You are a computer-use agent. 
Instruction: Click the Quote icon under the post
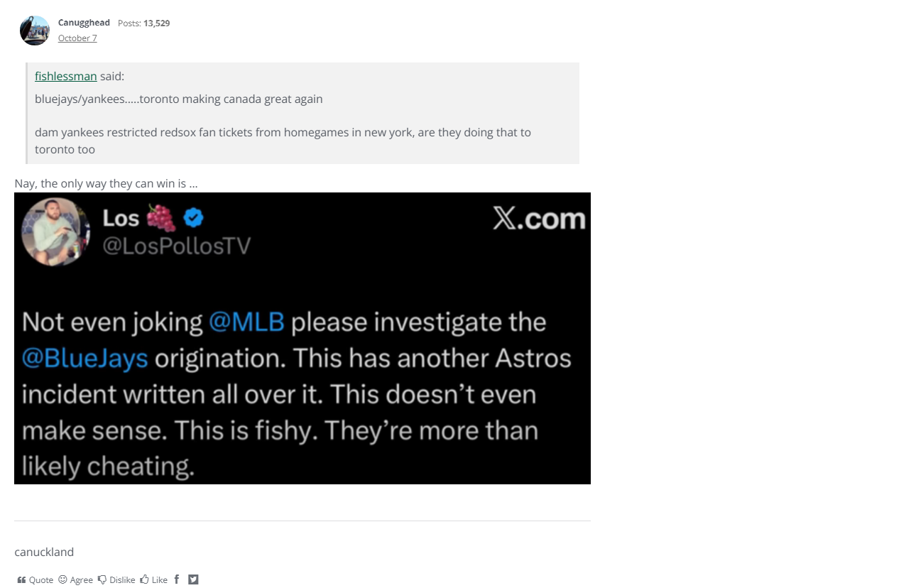point(22,579)
